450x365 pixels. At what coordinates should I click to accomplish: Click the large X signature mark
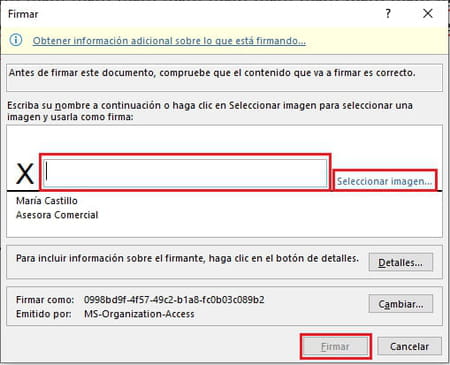25,174
